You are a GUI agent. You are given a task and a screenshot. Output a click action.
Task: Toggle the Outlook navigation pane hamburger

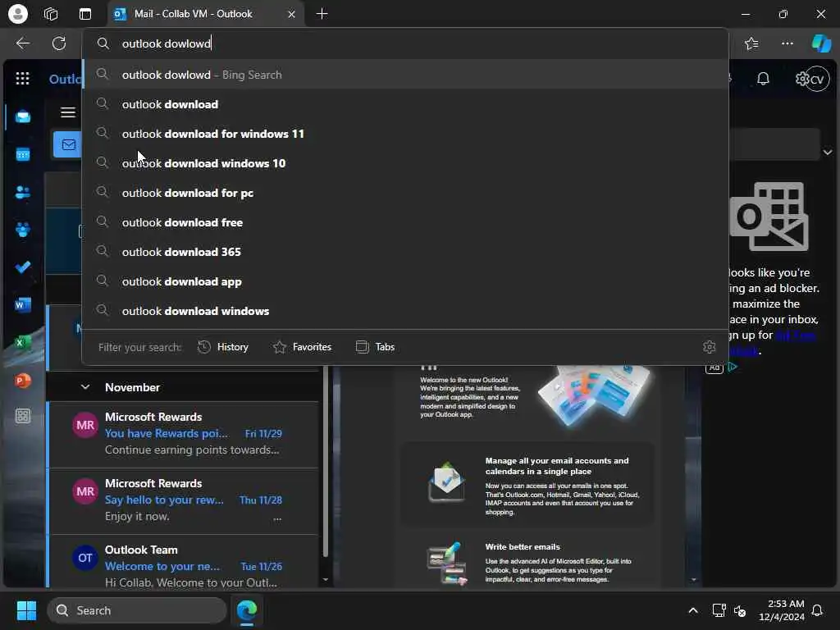[68, 112]
